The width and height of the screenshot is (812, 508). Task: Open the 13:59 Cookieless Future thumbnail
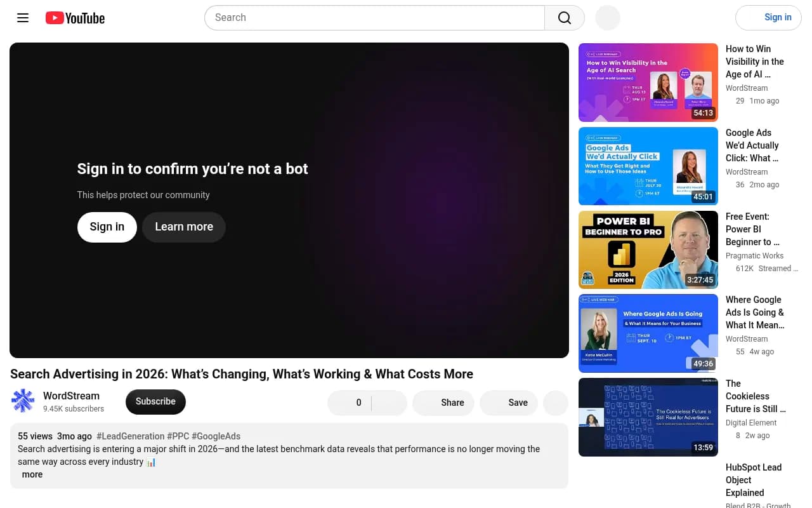(648, 417)
